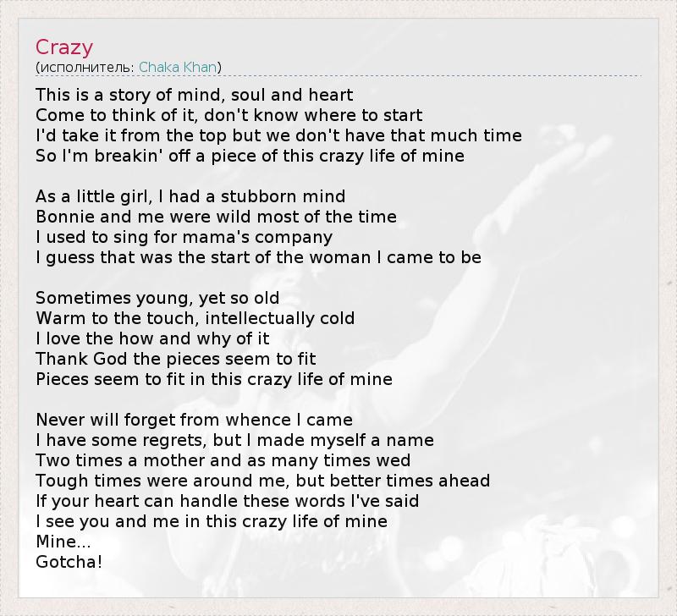Image resolution: width=677 pixels, height=616 pixels.
Task: Click "Thank God the pieces seem to fit"
Action: point(175,359)
